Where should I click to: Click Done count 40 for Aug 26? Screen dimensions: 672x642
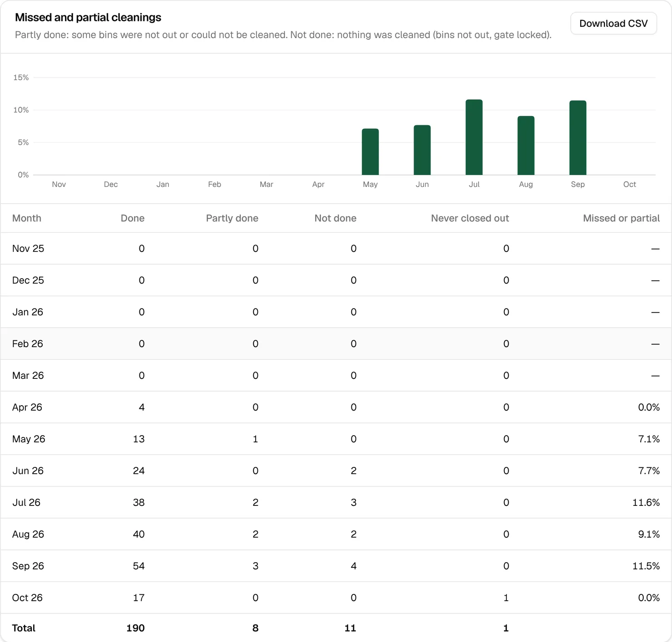[x=139, y=534]
